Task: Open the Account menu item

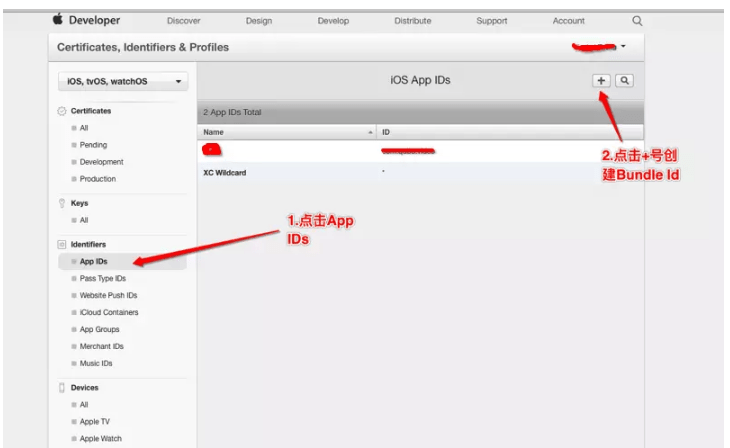Action: 568,21
